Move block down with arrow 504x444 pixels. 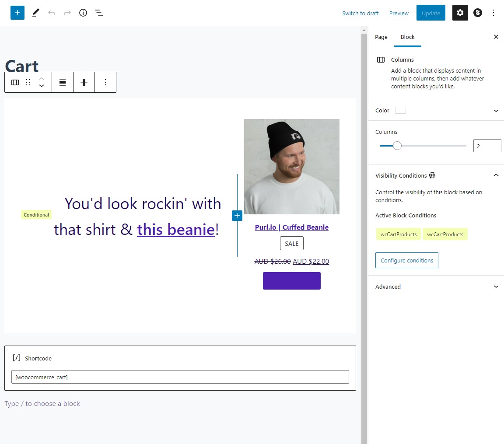42,86
